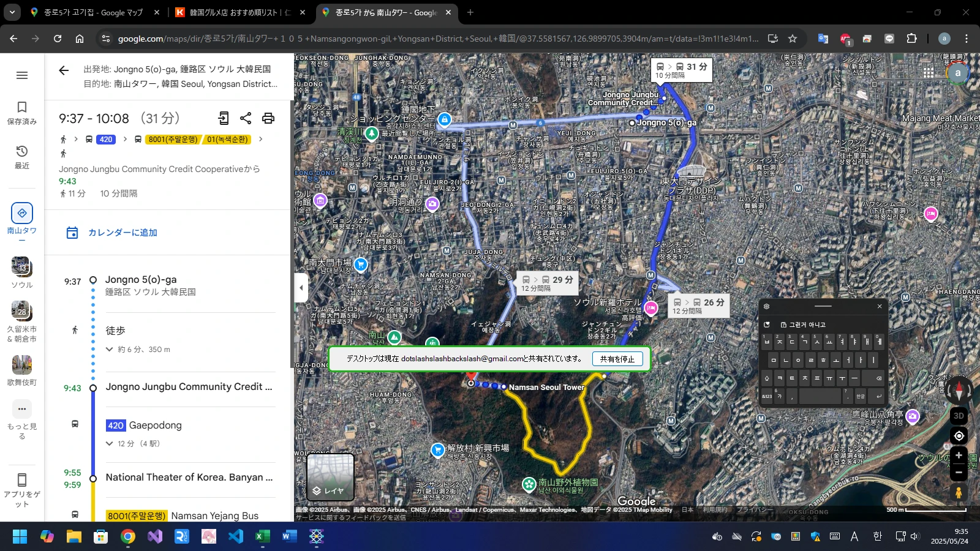
Task: Collapse the side panel with the arrow handle
Action: (x=301, y=287)
